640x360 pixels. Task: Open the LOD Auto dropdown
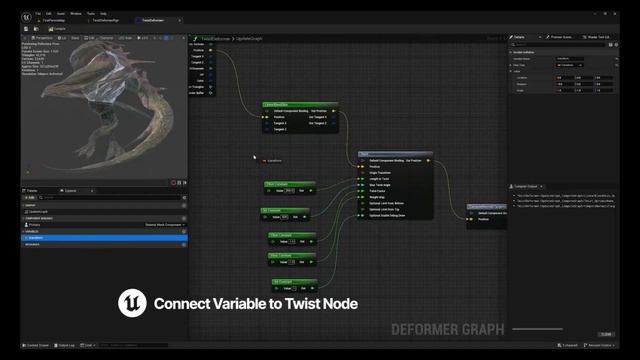[x=125, y=38]
